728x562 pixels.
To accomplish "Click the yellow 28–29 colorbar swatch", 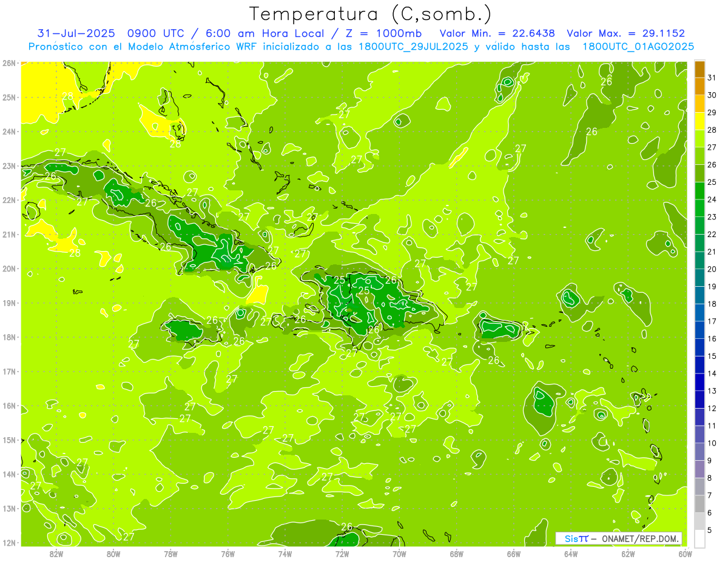I will [699, 121].
